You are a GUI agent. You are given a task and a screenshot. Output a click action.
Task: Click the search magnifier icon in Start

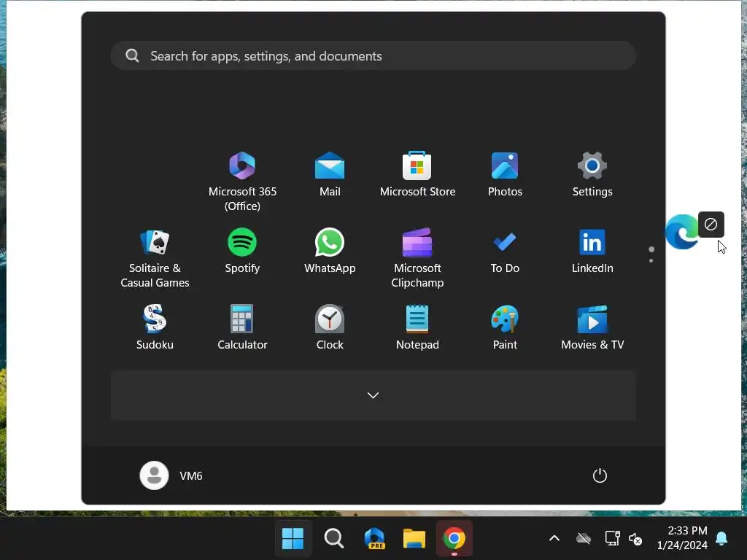tap(132, 55)
